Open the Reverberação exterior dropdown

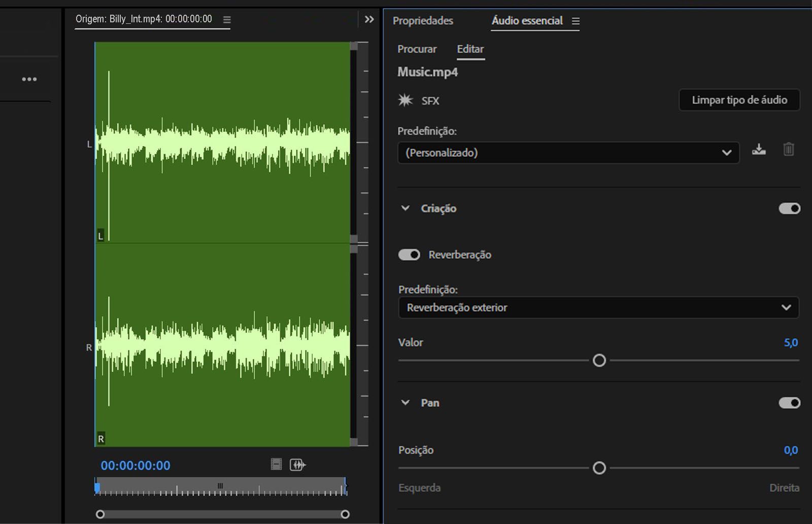pyautogui.click(x=599, y=307)
